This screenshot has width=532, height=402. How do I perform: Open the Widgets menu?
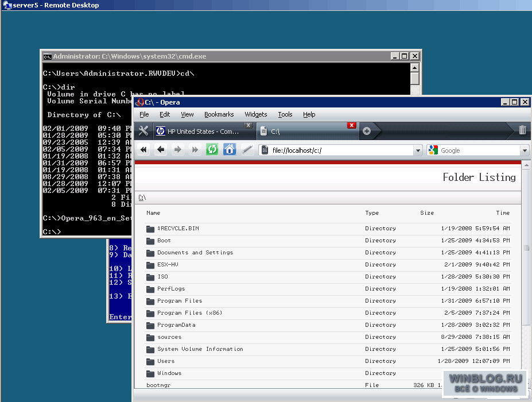click(x=256, y=114)
